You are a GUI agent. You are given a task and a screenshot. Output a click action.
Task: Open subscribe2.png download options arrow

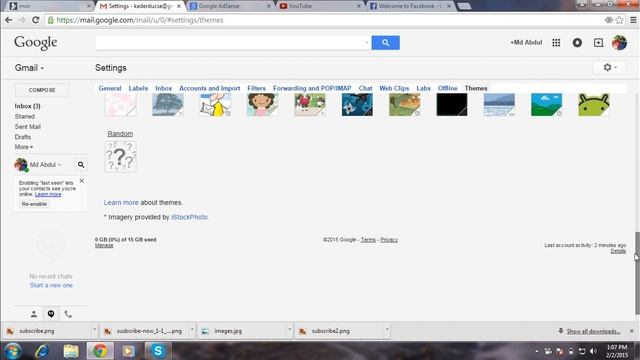click(x=387, y=330)
